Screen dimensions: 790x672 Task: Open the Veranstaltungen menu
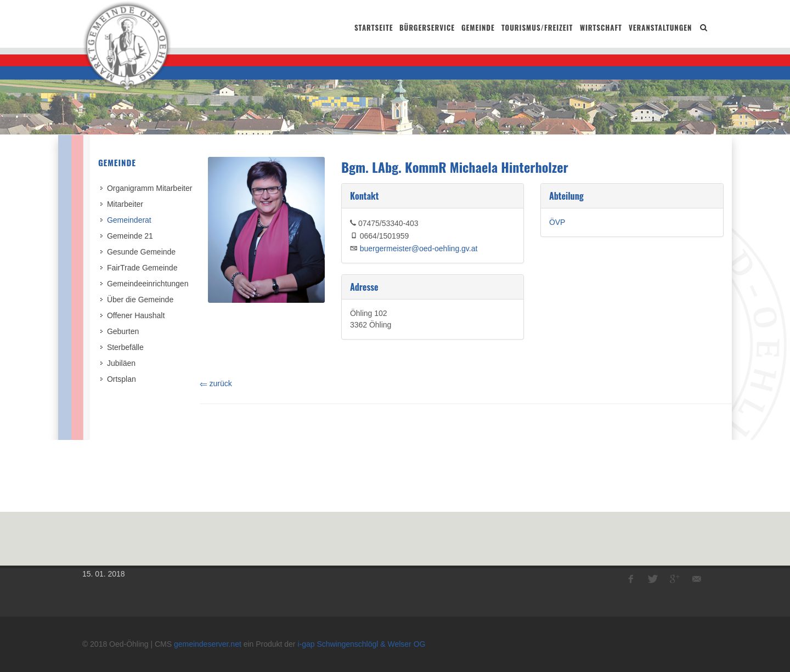(660, 28)
